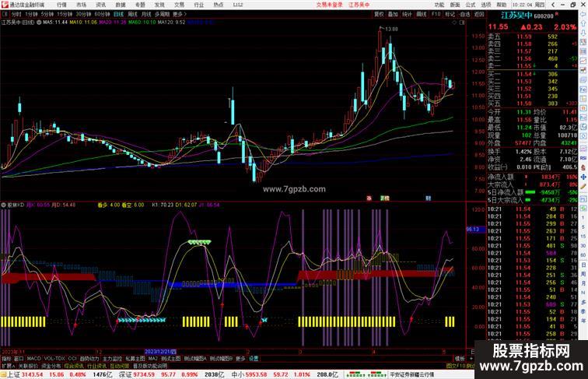Switch chart to 30分钟 period
The width and height of the screenshot is (588, 379).
pos(84,14)
